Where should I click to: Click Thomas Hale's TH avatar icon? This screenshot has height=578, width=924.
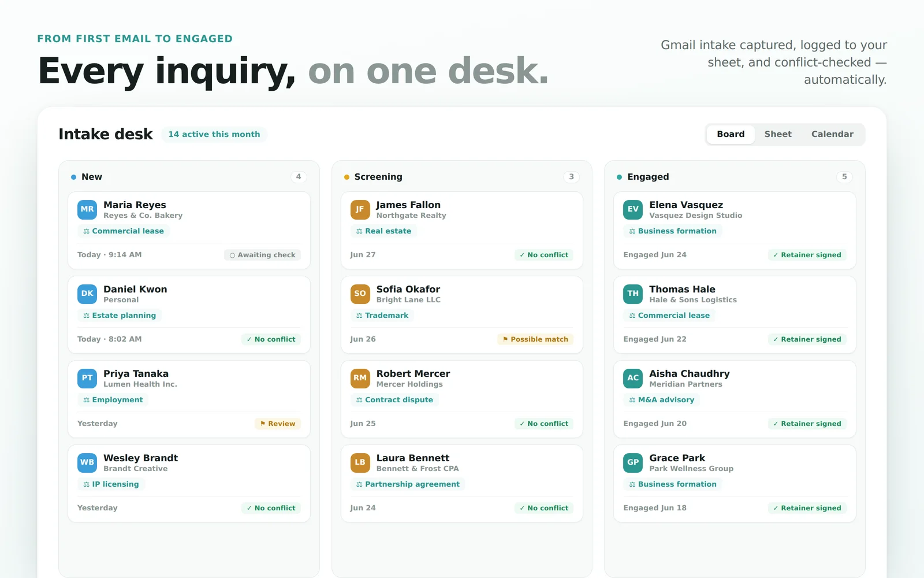pyautogui.click(x=633, y=294)
